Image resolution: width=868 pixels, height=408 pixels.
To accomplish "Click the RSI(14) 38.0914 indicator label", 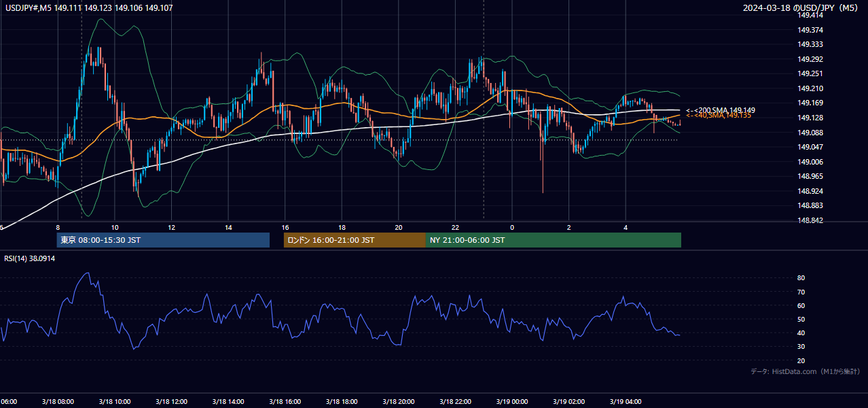I will click(x=30, y=258).
